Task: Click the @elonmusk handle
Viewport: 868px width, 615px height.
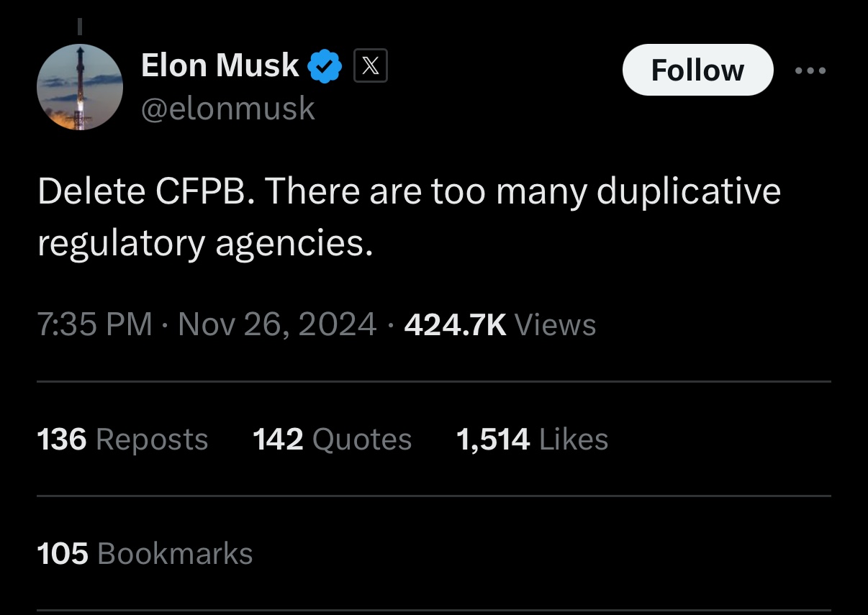Action: click(x=228, y=109)
